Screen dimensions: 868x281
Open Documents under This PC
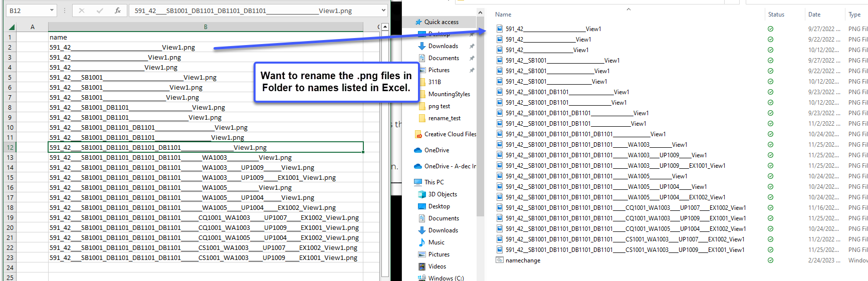pos(444,218)
